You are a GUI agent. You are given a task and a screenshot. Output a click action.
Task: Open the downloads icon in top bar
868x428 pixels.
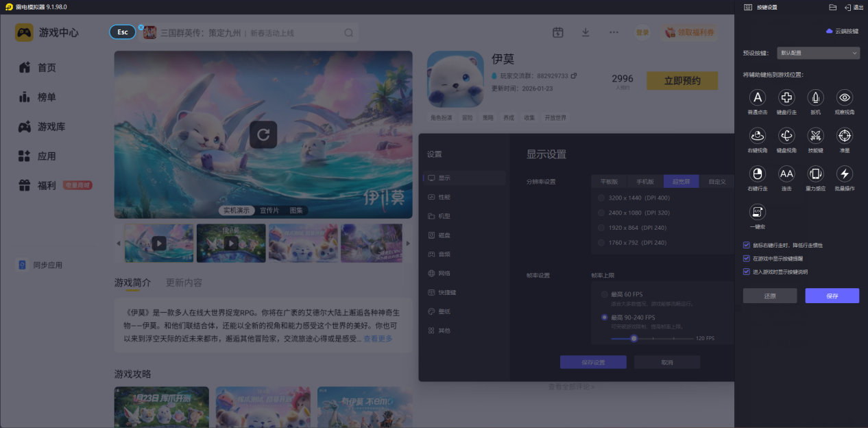(586, 32)
